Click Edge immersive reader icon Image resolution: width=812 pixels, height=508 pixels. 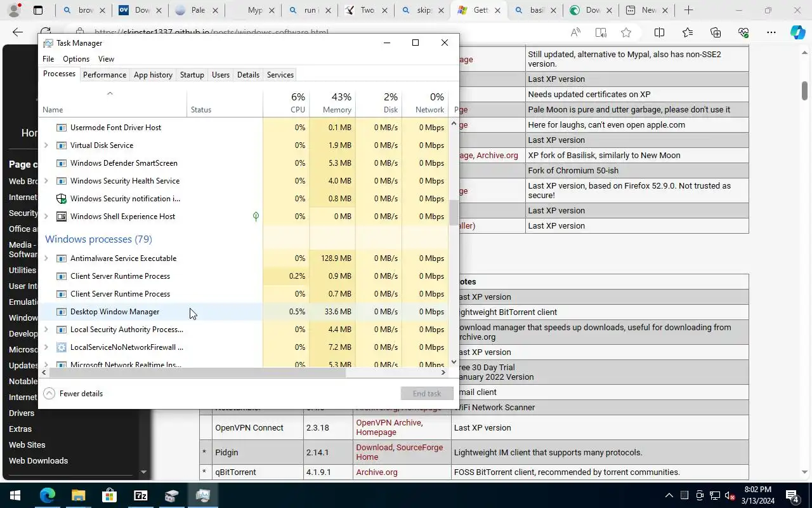[601, 32]
